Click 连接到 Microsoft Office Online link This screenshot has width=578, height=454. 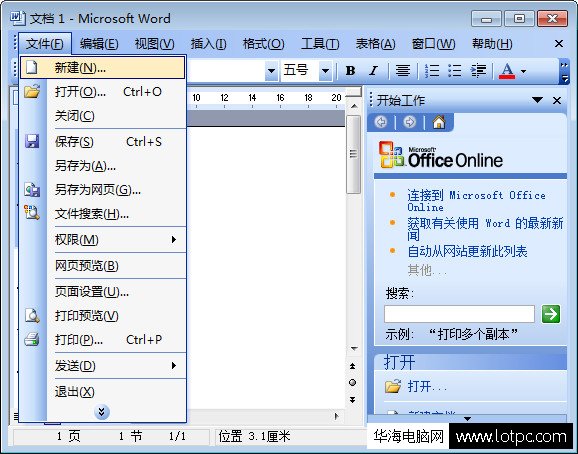point(476,200)
